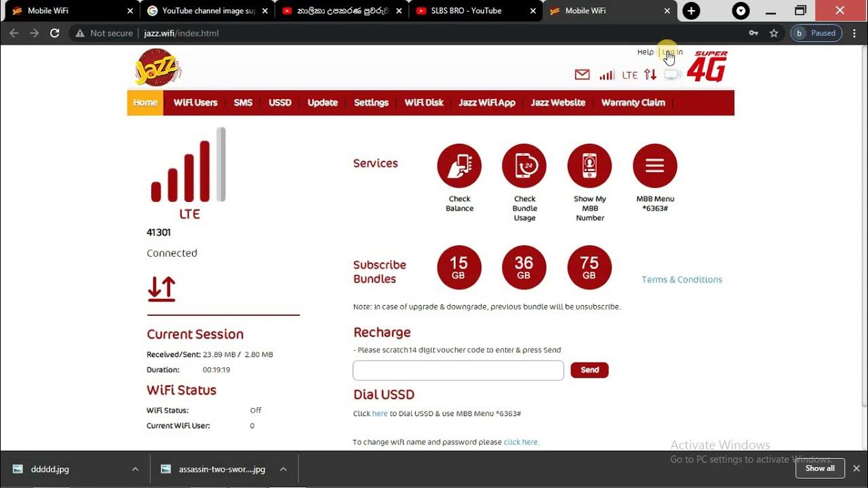Open the tab search dropdown arrow
Viewport: 868px width, 488px height.
(741, 11)
